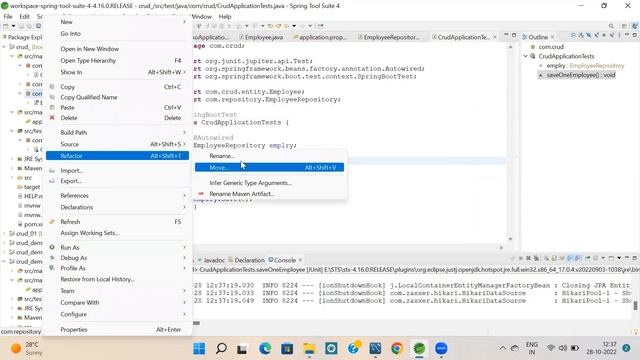Screen dimensions: 640x360
Task: Select Properties in context menu
Action: (117, 329)
